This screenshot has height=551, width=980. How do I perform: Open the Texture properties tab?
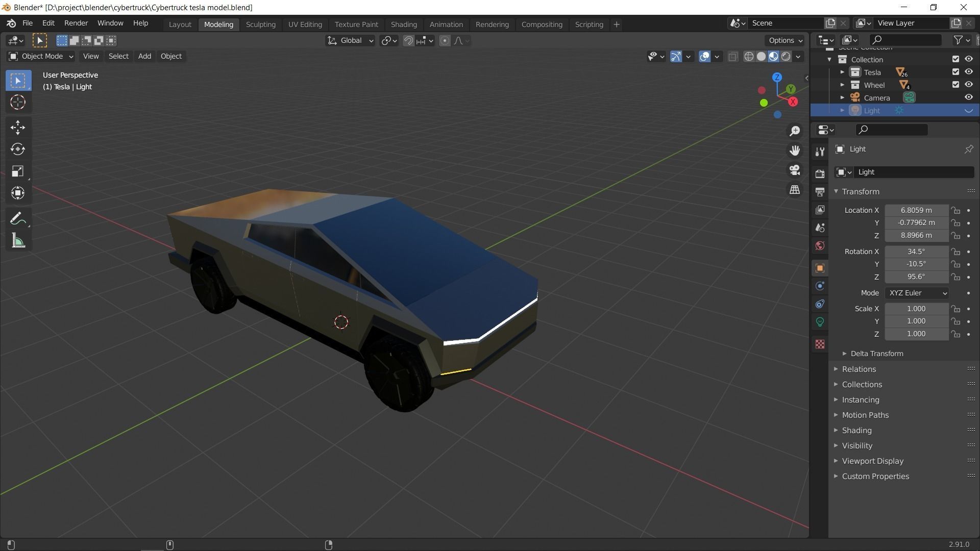pos(820,344)
